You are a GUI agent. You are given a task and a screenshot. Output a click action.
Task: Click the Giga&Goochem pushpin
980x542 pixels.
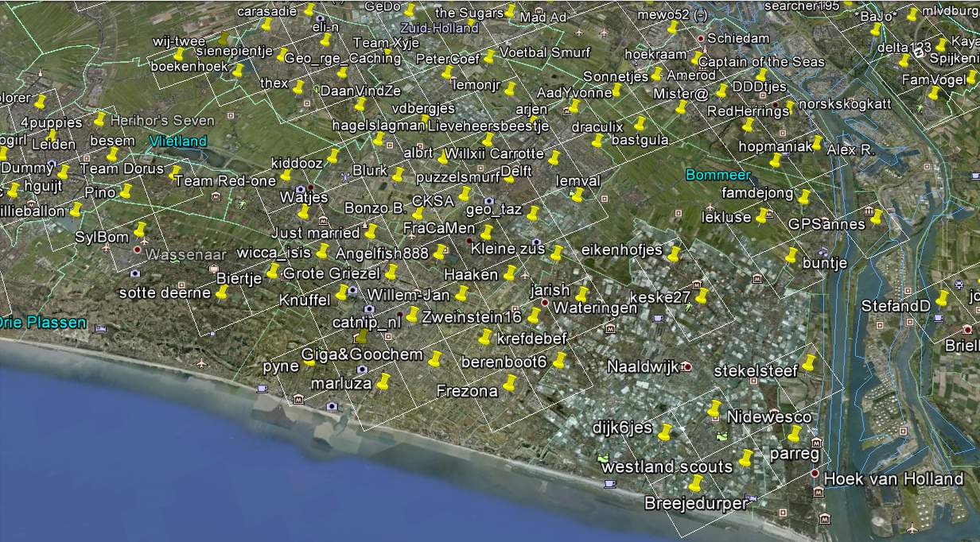coord(435,358)
